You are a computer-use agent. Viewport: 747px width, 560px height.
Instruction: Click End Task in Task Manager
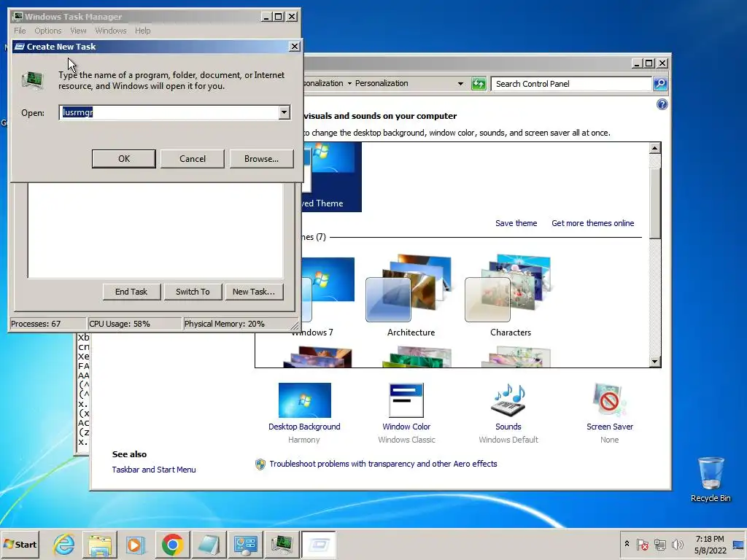point(131,292)
